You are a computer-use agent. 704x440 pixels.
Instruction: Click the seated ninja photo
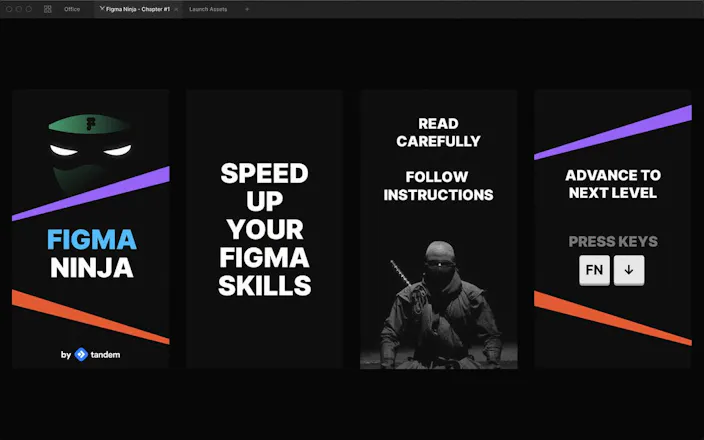439,305
